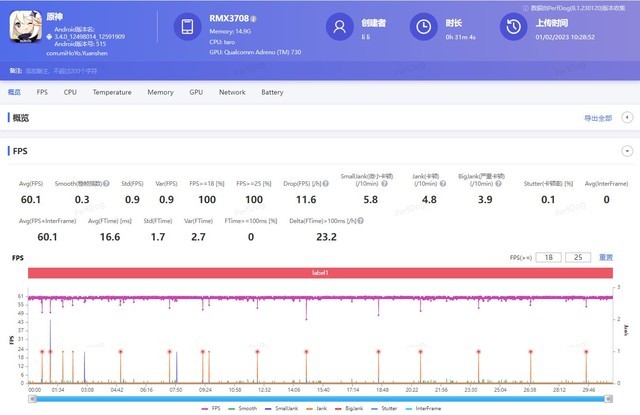This screenshot has width=640, height=415.
Task: Click the FPS threshold field showing 25
Action: 578,257
